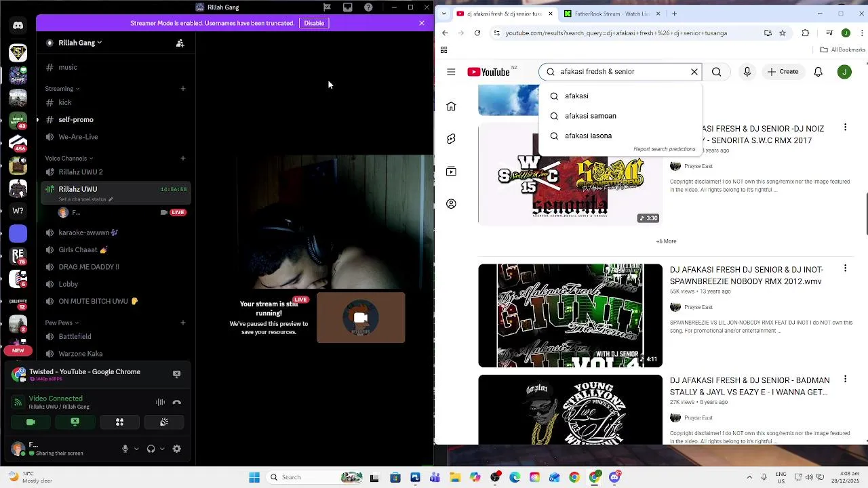Go to YouTube Home sidebar icon
This screenshot has height=488, width=868.
(451, 106)
